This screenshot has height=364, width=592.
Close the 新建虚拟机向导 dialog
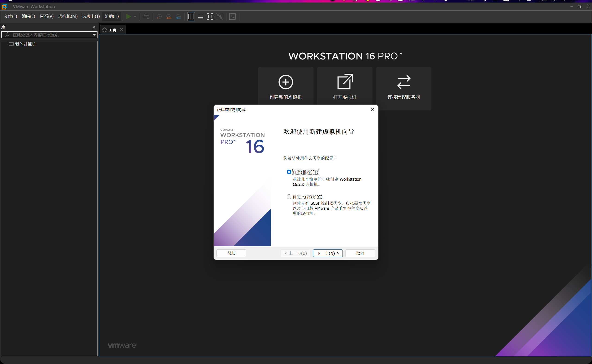tap(372, 110)
